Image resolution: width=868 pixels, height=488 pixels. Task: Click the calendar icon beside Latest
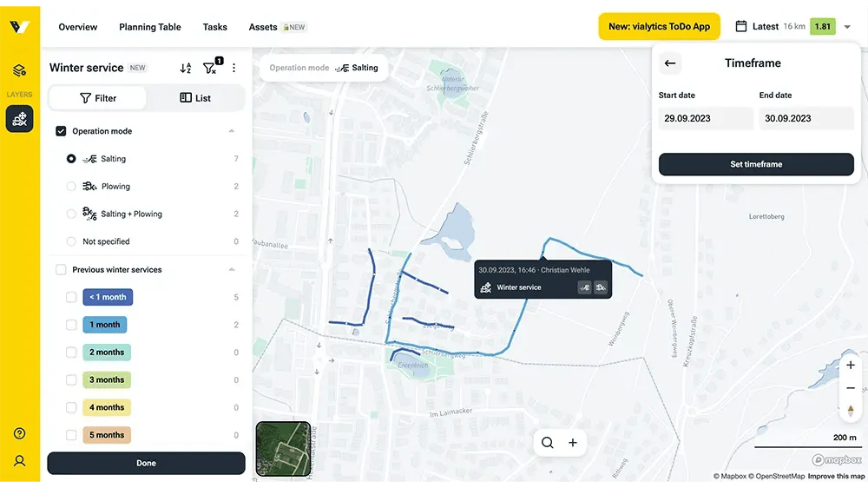tap(740, 26)
